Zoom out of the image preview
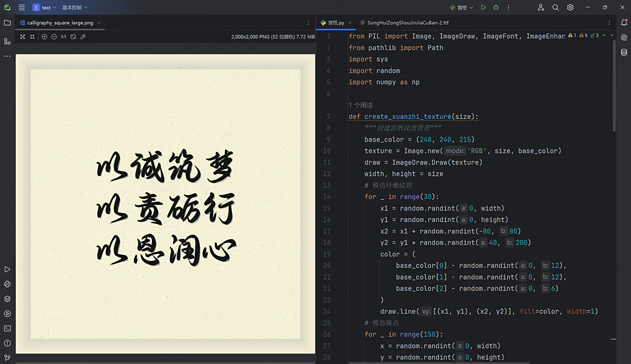Viewport: 631px width, 364px height. click(x=54, y=37)
